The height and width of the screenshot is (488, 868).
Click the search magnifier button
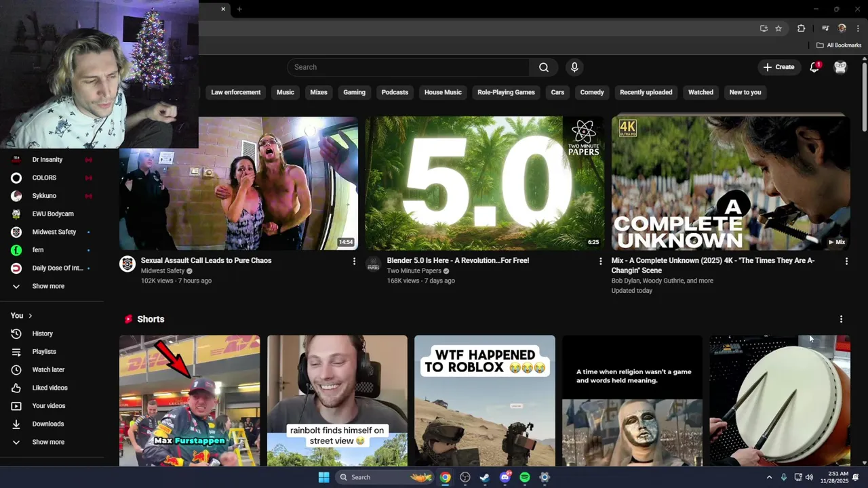pos(544,67)
